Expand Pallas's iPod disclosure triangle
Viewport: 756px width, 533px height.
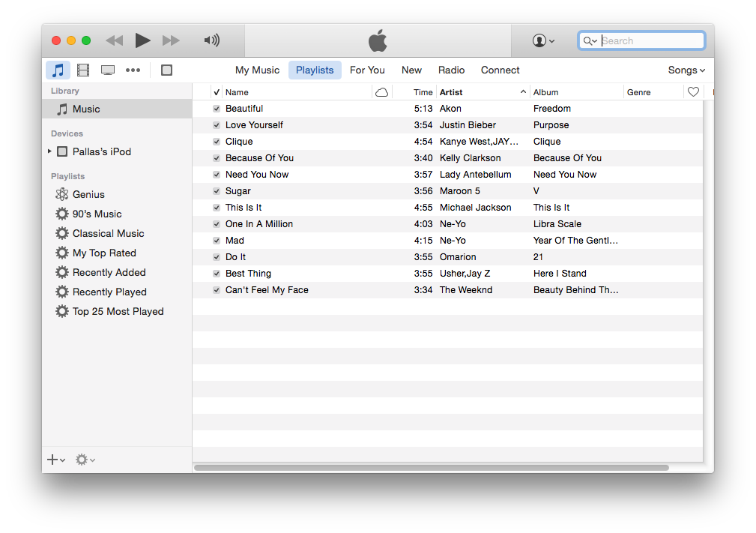[x=49, y=151]
